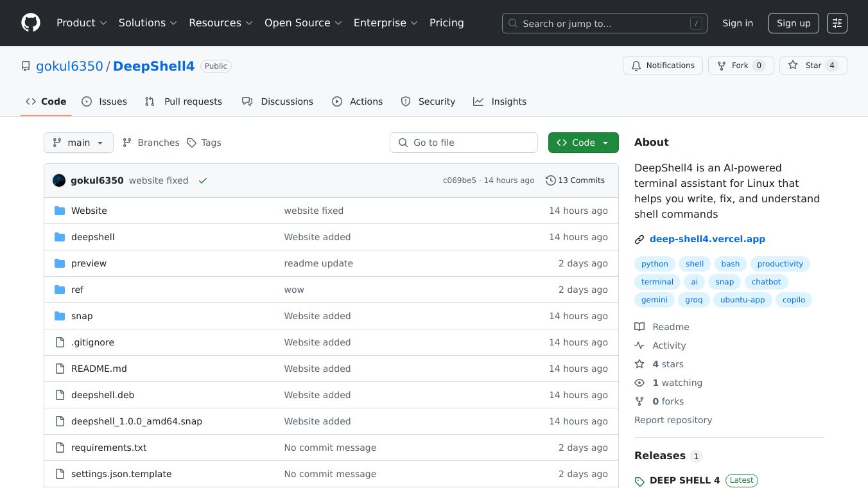Viewport: 868px width, 488px height.
Task: View Tags via tag icon
Action: 192,143
